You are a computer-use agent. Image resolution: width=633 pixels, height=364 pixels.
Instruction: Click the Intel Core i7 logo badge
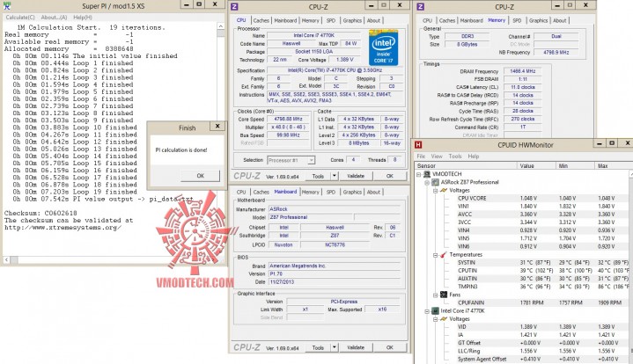(x=383, y=47)
